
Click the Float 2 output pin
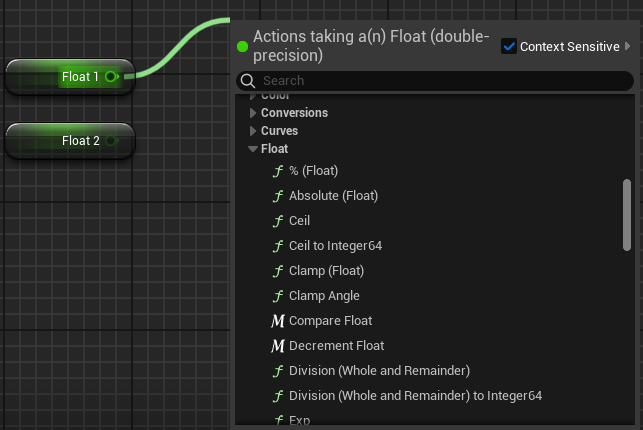(x=111, y=141)
